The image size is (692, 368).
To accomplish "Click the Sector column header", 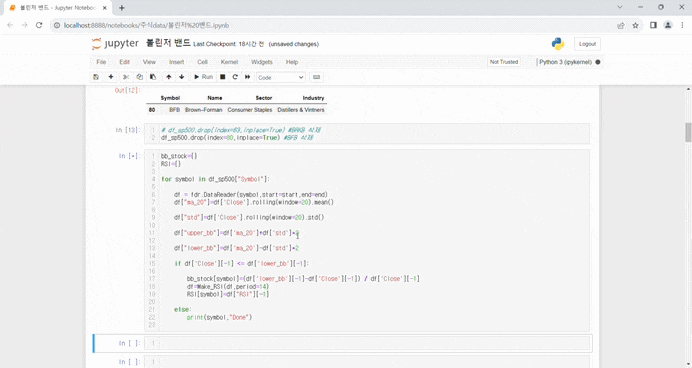I will click(263, 98).
